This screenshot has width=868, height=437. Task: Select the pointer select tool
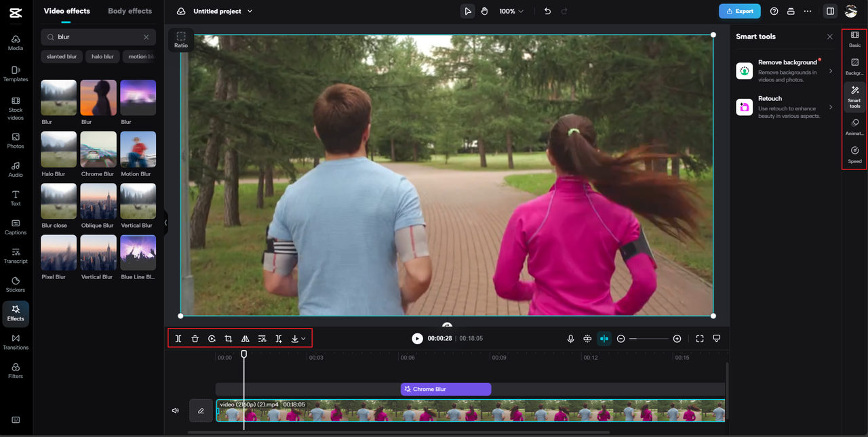pyautogui.click(x=468, y=12)
